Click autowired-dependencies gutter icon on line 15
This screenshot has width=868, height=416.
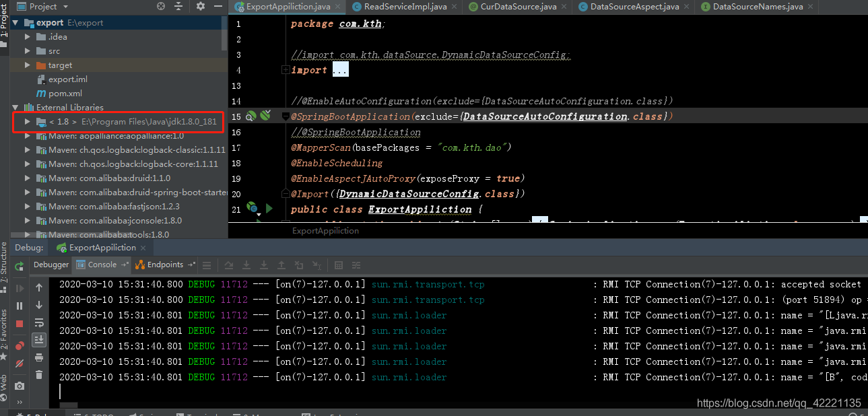coord(265,116)
